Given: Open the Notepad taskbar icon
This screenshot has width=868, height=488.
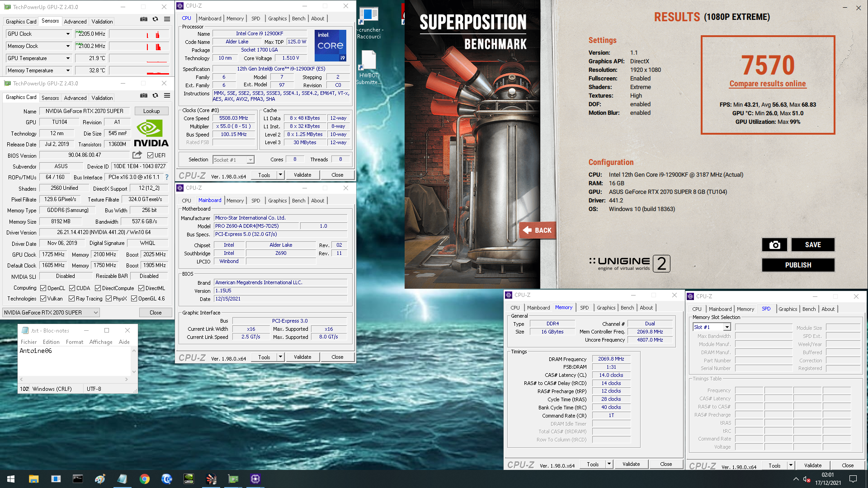Looking at the screenshot, I should tap(122, 479).
